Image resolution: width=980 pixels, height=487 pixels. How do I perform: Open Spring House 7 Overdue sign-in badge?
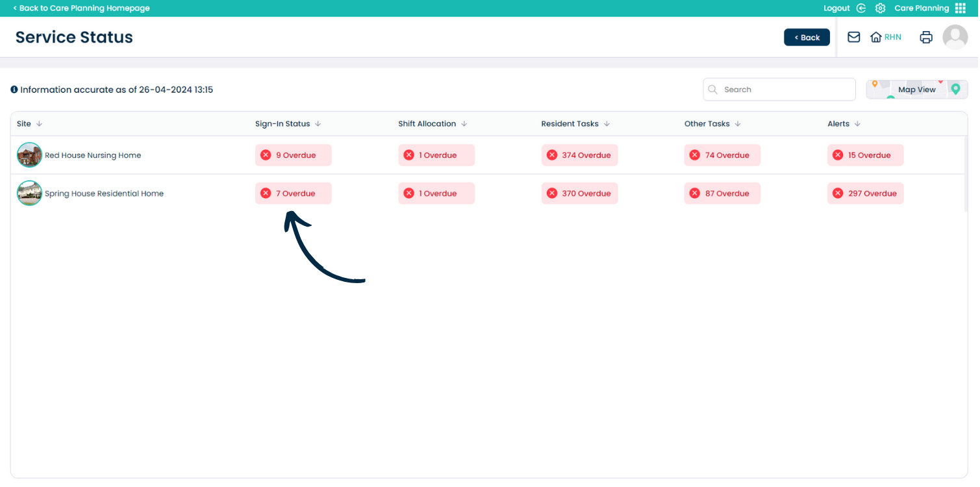pyautogui.click(x=294, y=194)
